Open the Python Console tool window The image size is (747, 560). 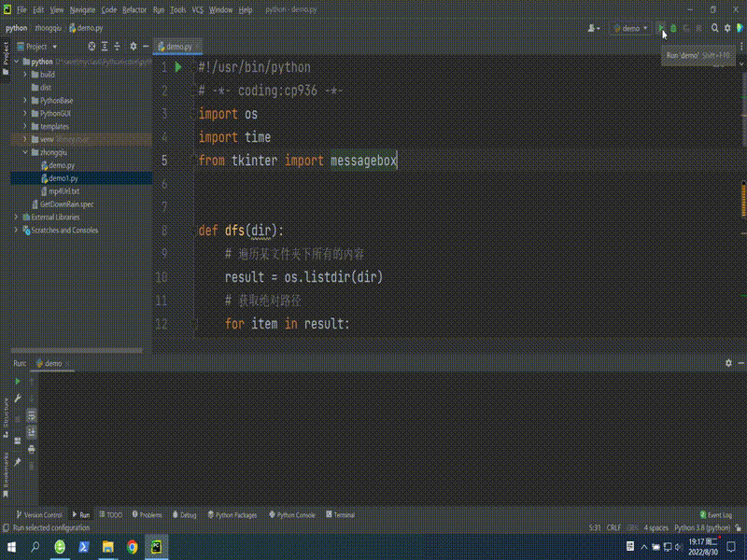(292, 515)
